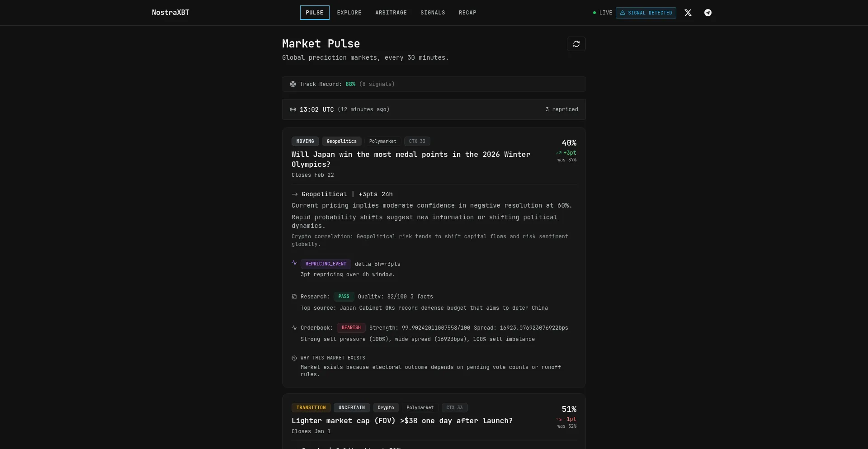Click the waveform icon next to Orderbook
The height and width of the screenshot is (449, 868).
(x=294, y=328)
